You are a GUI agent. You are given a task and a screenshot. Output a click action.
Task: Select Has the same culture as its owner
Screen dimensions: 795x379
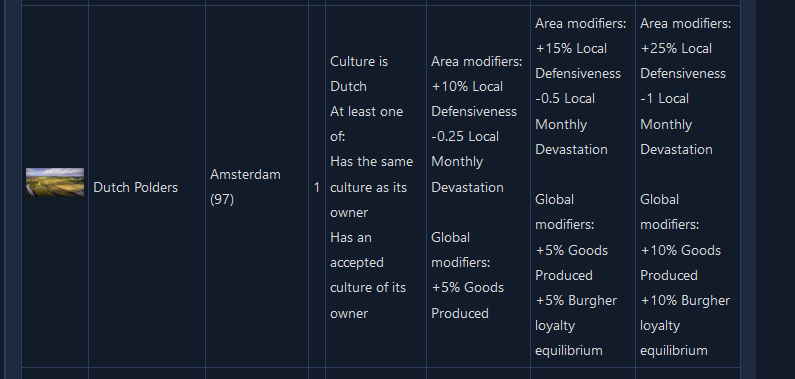click(371, 187)
